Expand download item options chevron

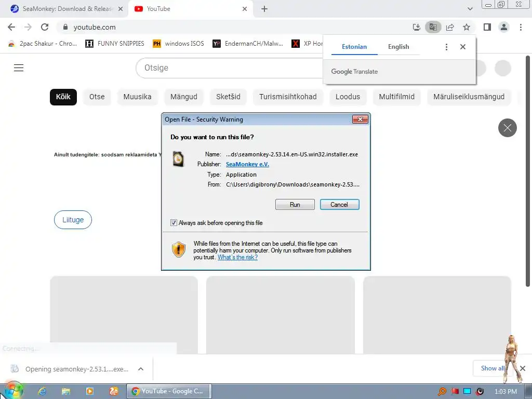(141, 369)
